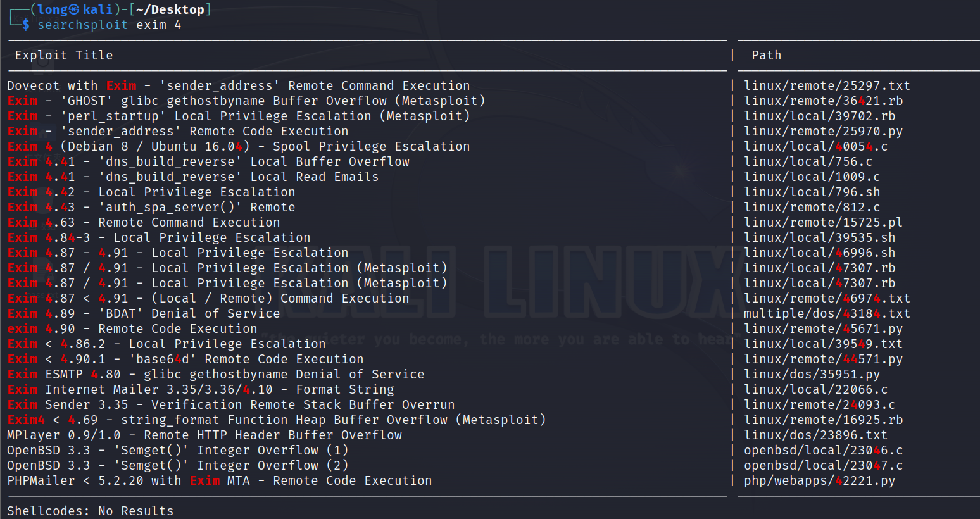This screenshot has height=519, width=980.
Task: Select the Exim 'sender_address' Remote Code Execution title
Action: tap(178, 131)
